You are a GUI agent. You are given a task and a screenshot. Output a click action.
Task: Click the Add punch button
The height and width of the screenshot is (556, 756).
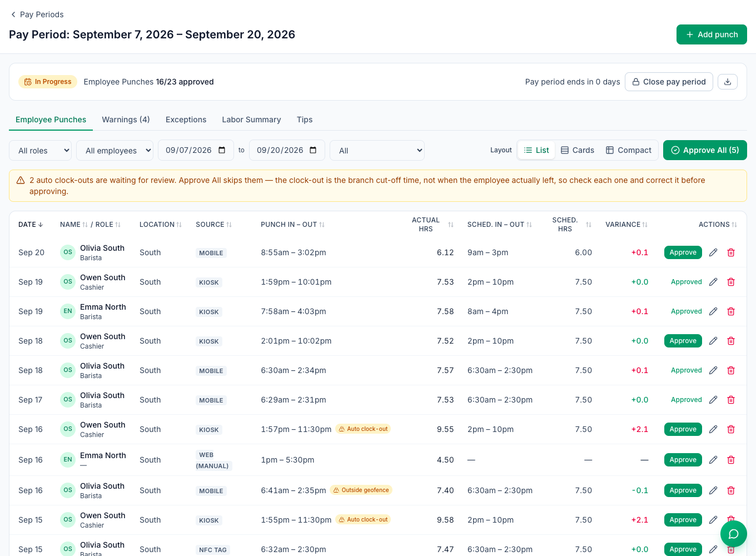(x=712, y=34)
